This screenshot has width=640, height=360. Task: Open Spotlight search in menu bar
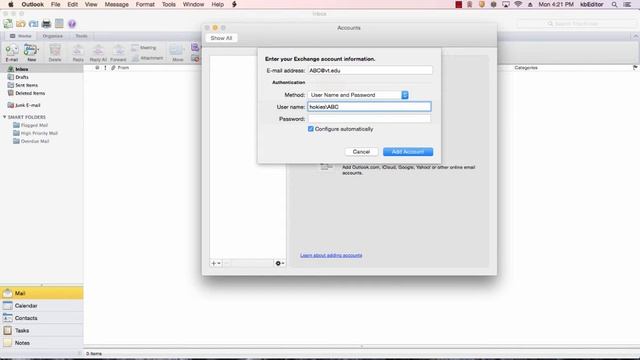pos(614,4)
